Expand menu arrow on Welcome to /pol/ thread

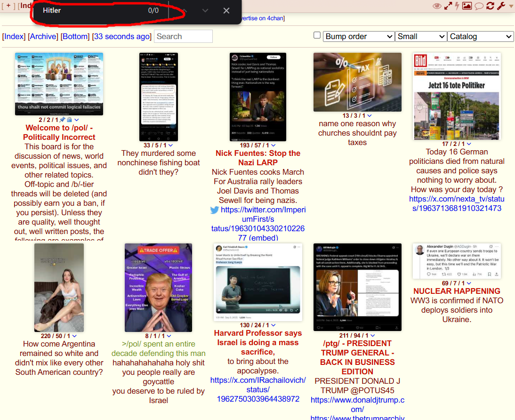tap(77, 120)
